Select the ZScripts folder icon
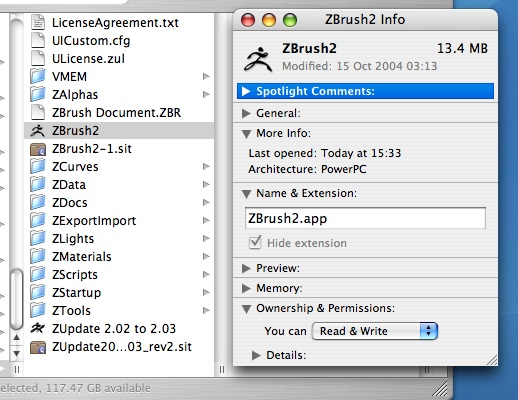The image size is (518, 400). [38, 274]
